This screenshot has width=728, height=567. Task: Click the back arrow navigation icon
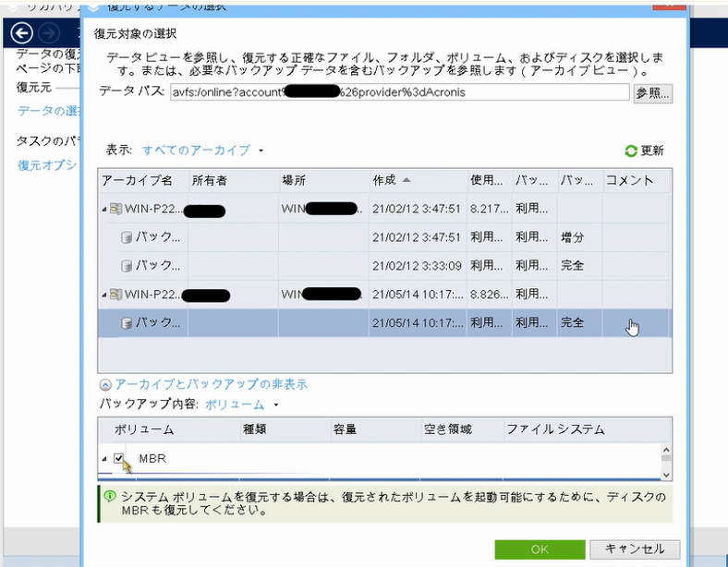click(x=21, y=33)
